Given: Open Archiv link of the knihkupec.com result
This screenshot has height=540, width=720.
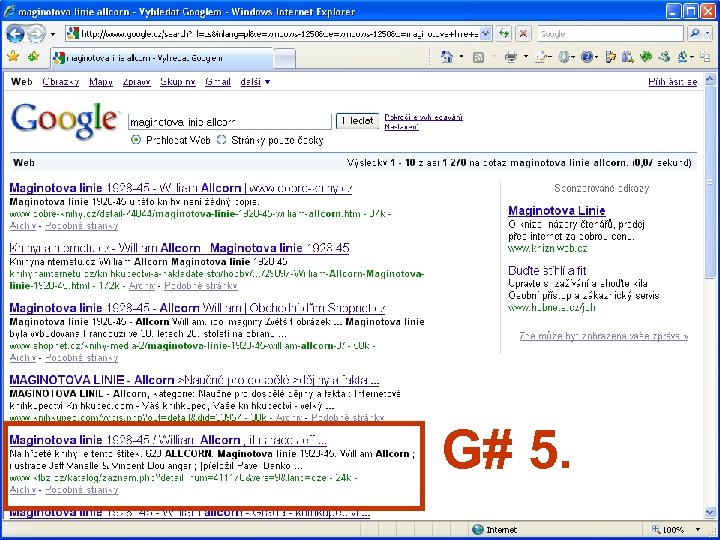Looking at the screenshot, I should 289,417.
